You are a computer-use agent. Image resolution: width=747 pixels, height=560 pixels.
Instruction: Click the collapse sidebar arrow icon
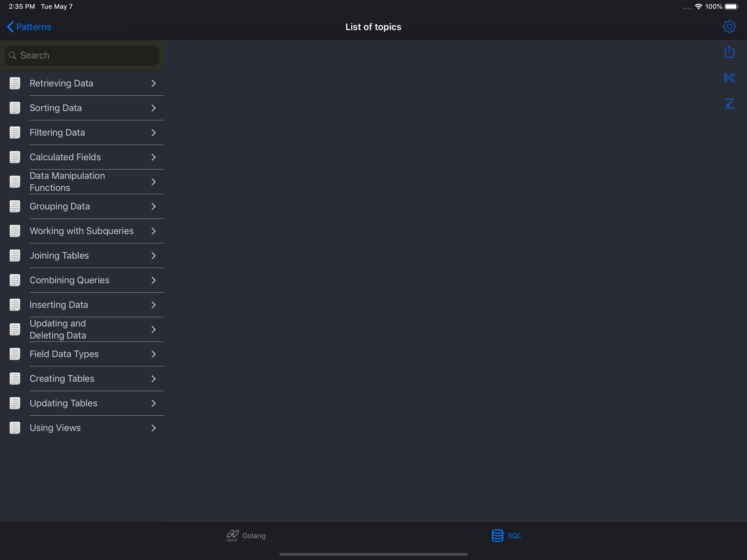point(729,78)
